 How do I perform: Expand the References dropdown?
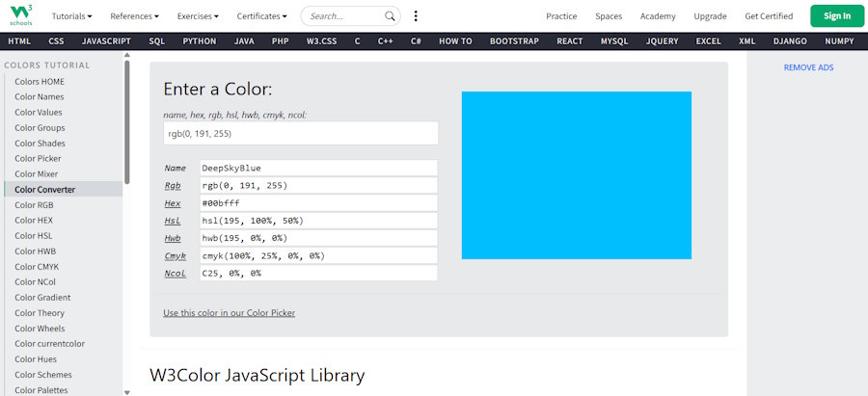[134, 16]
